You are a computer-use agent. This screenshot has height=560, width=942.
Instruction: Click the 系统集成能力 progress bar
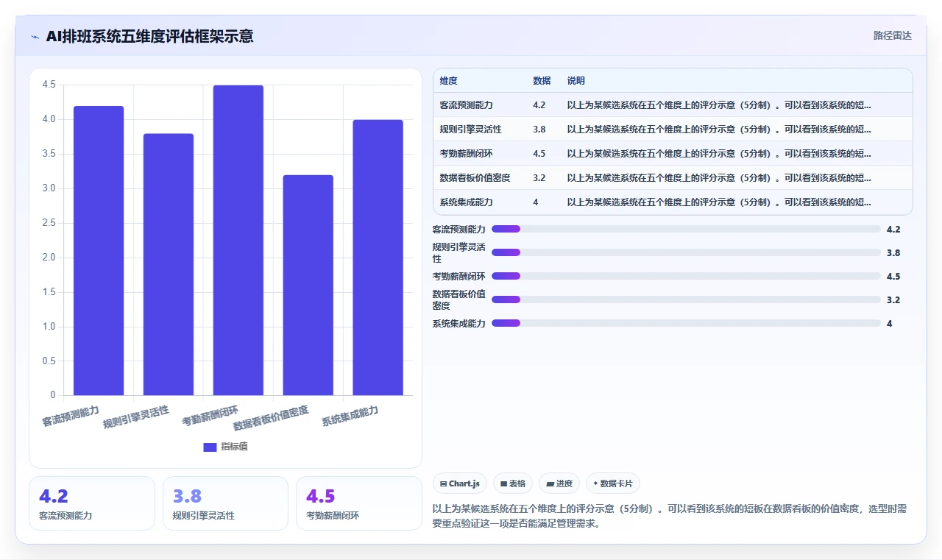click(686, 323)
